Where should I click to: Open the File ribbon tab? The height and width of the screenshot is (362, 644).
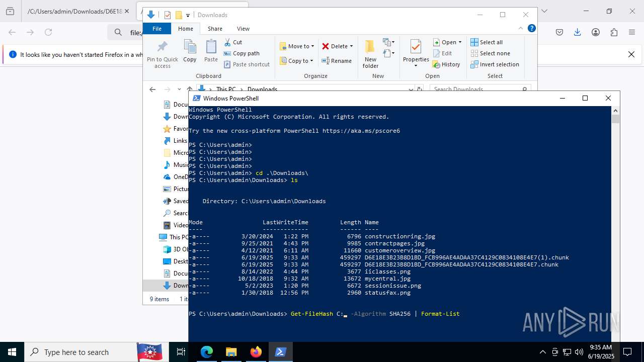[x=157, y=29]
